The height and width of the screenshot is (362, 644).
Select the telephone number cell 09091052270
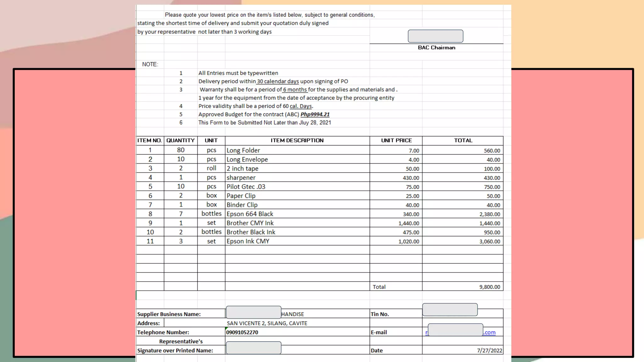point(242,332)
